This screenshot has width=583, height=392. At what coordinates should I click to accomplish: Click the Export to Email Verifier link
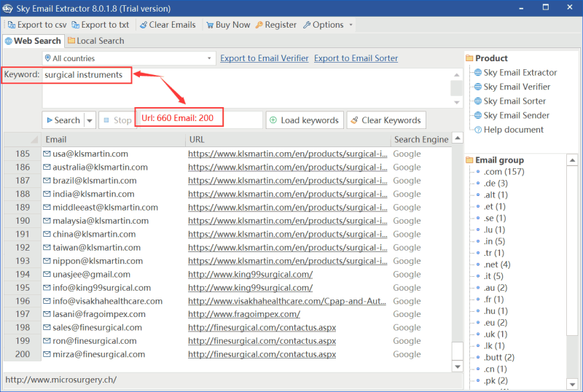[x=265, y=58]
